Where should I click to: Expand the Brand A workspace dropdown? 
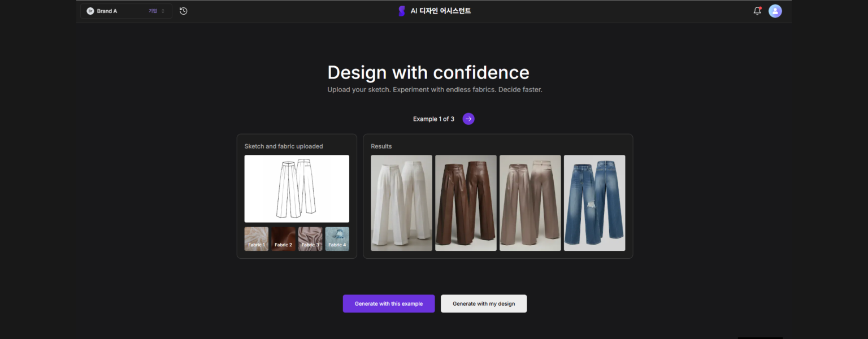(125, 11)
